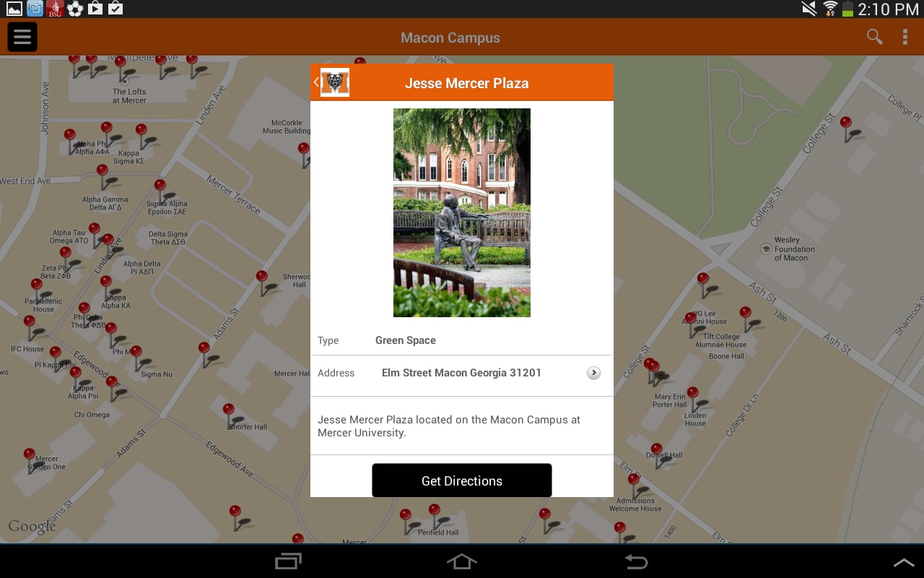This screenshot has height=578, width=924.
Task: Open the recent apps navigation button
Action: coord(289,561)
